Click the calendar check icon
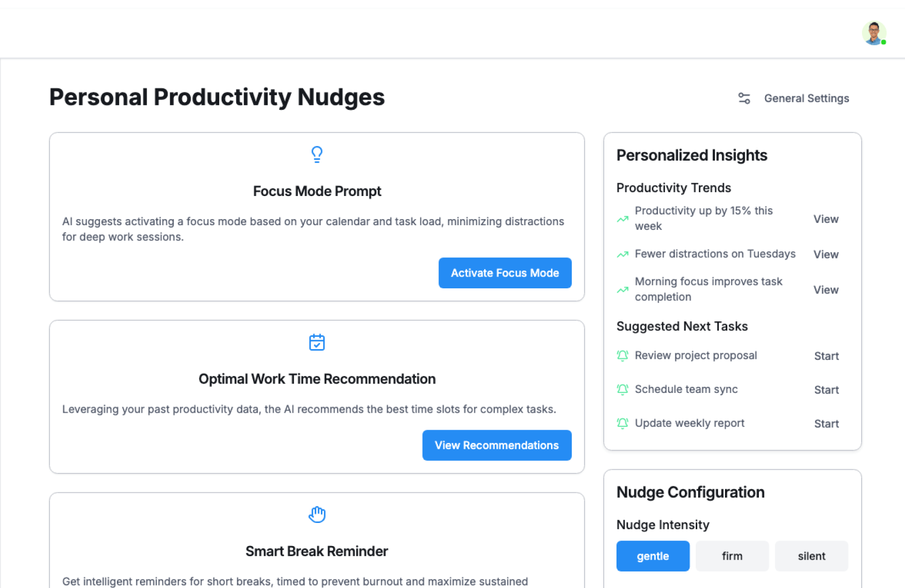 click(x=317, y=342)
